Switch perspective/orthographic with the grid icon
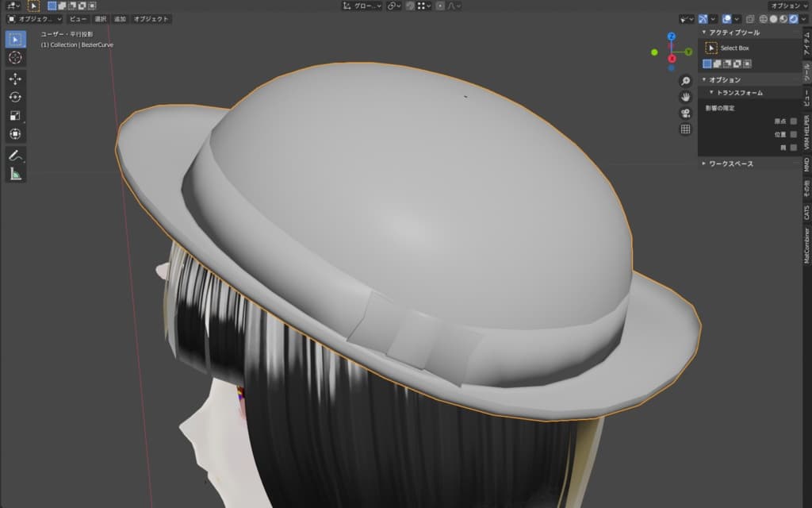812x508 pixels. point(685,129)
